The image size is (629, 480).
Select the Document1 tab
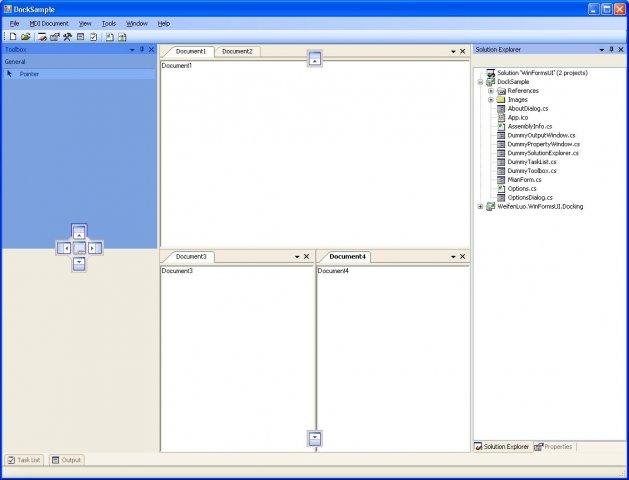coord(190,51)
